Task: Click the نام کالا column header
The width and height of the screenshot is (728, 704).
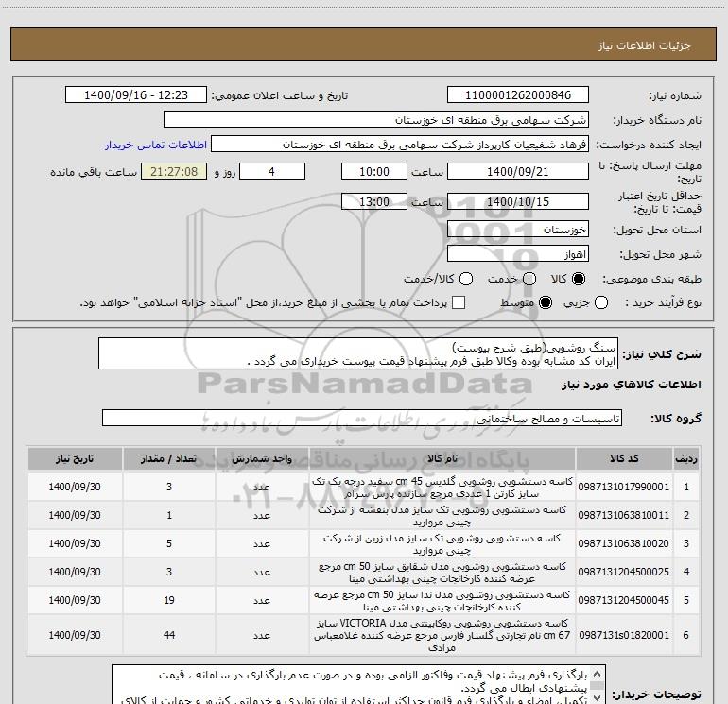Action: tap(442, 458)
